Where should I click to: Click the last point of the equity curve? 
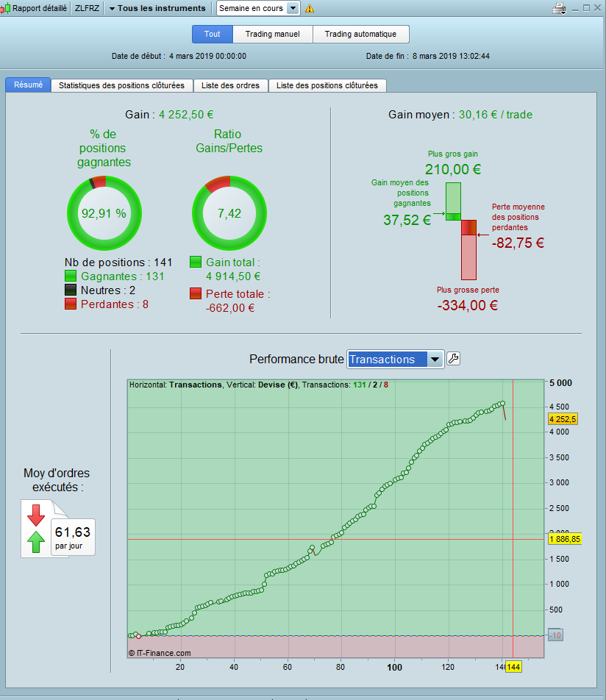click(503, 403)
